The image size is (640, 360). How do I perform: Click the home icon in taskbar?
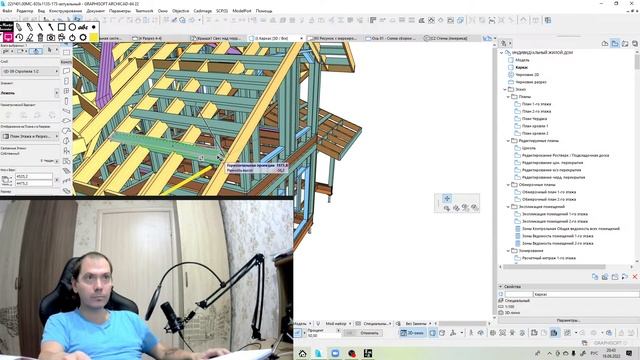(x=302, y=353)
